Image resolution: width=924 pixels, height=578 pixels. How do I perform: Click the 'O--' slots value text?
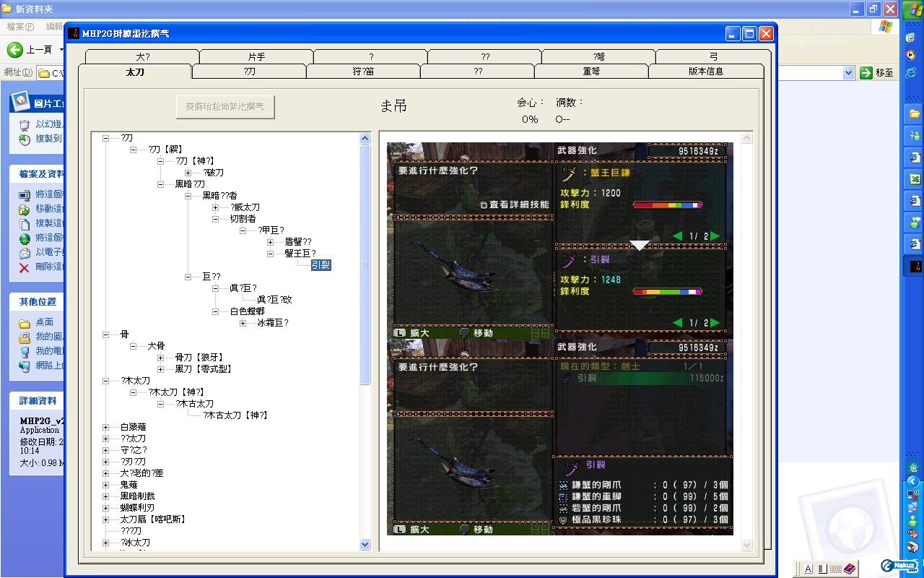[x=562, y=119]
